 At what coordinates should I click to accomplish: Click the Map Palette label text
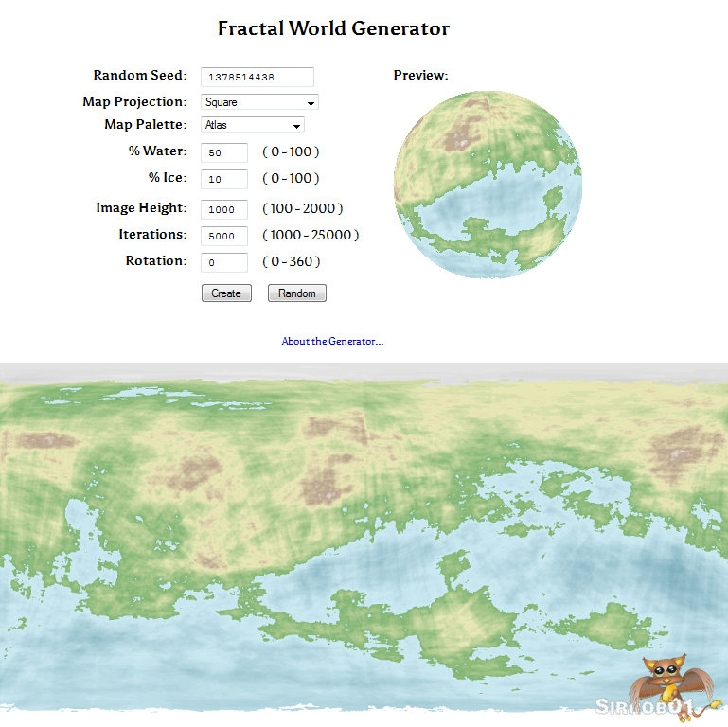coord(146,125)
